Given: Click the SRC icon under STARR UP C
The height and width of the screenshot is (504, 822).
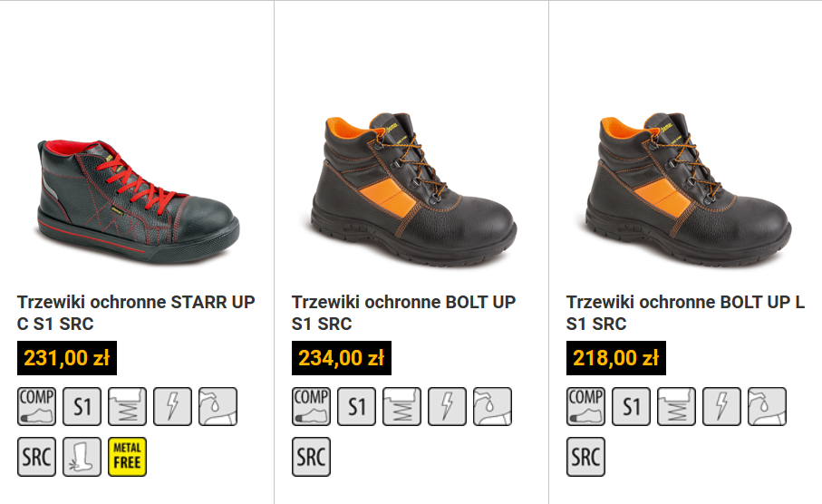Looking at the screenshot, I should (x=36, y=457).
